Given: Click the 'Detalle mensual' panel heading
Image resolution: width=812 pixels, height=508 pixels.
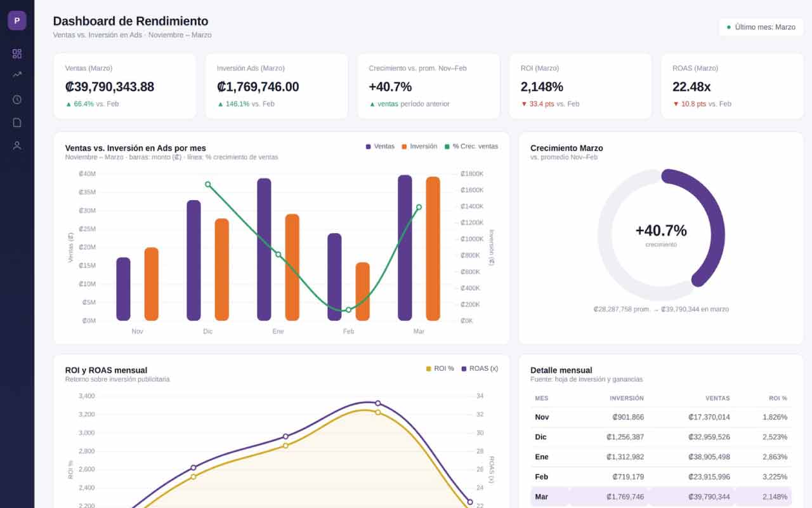Looking at the screenshot, I should point(561,370).
